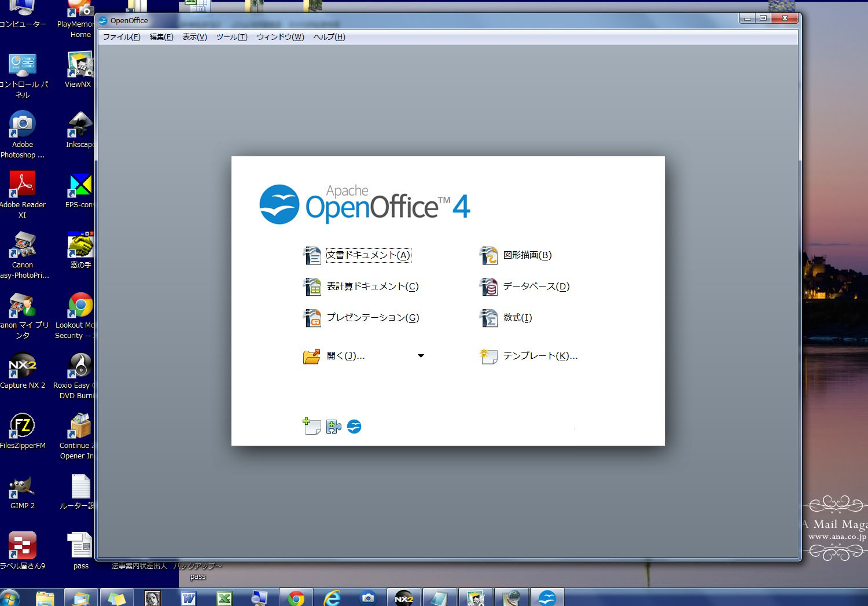868x606 pixels.
Task: Click the Draw drawing icon
Action: (489, 255)
